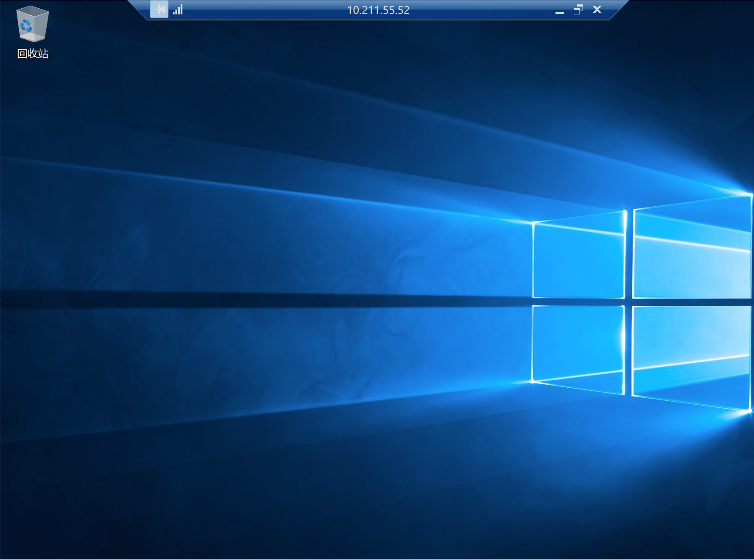Click the overlapping-squares restore icon

(578, 10)
